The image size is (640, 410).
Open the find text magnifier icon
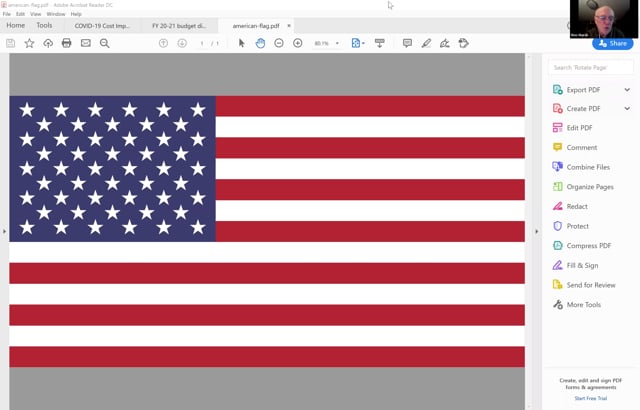pyautogui.click(x=104, y=43)
